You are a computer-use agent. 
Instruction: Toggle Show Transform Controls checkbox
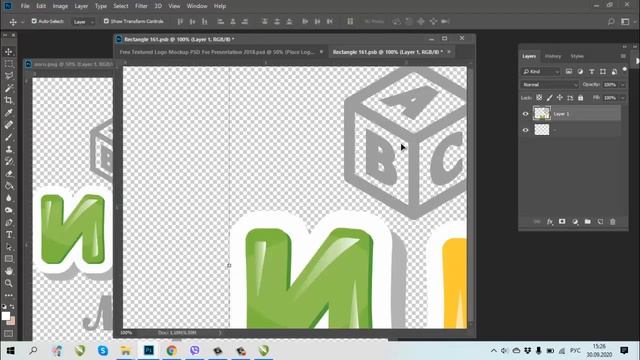click(x=106, y=21)
